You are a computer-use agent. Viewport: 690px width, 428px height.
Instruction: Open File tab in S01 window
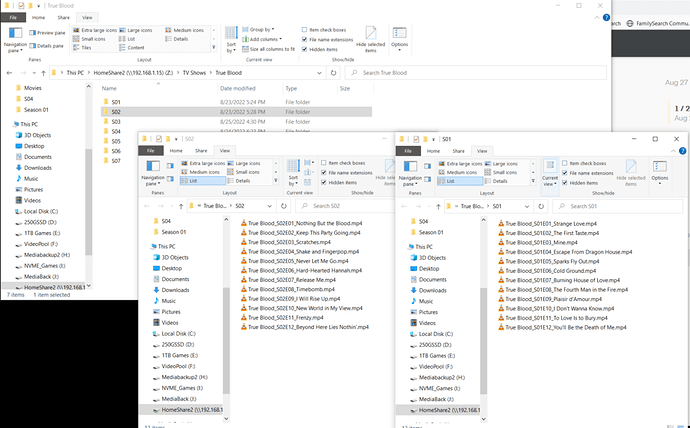(408, 151)
